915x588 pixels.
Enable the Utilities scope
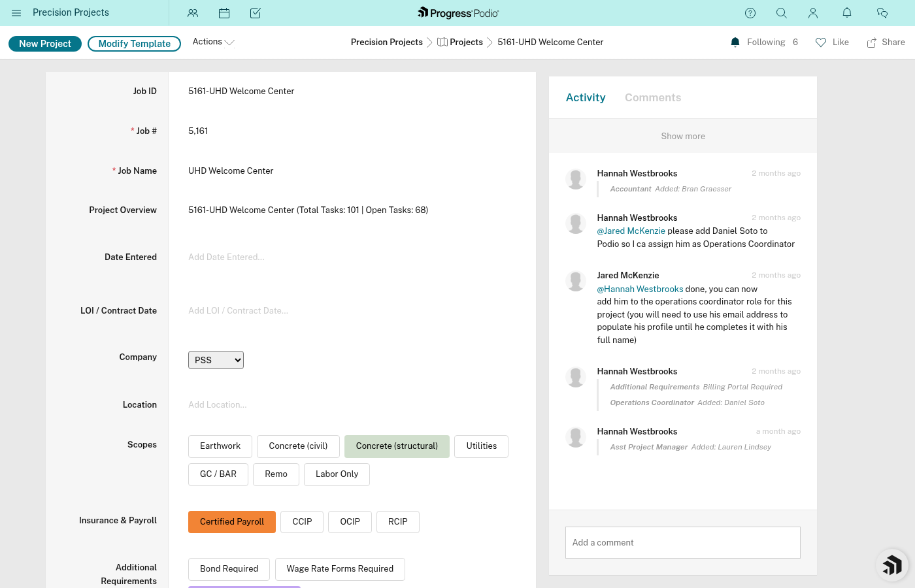[481, 446]
